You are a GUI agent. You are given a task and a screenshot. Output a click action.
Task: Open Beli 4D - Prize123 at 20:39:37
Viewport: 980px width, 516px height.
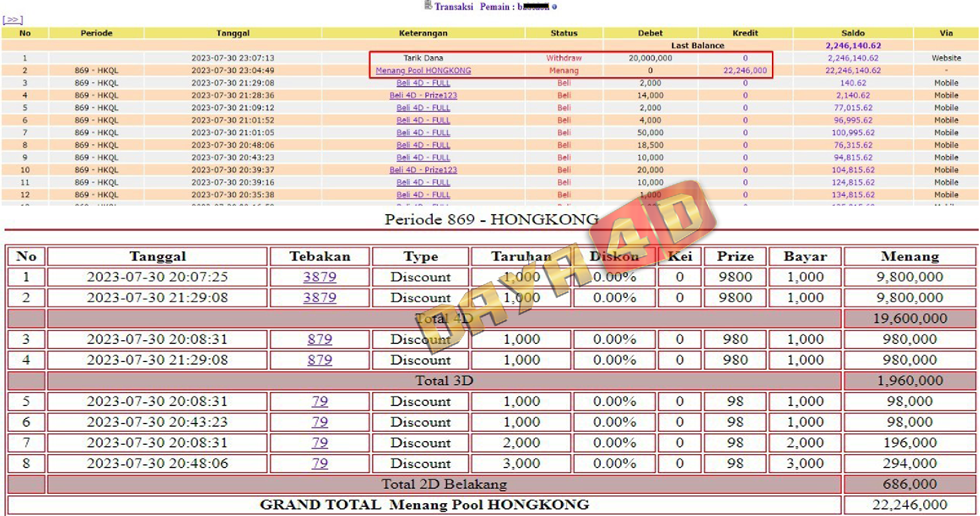tap(423, 170)
